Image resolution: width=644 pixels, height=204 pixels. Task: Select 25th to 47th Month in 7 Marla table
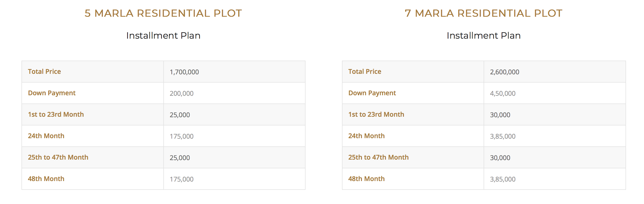point(378,158)
